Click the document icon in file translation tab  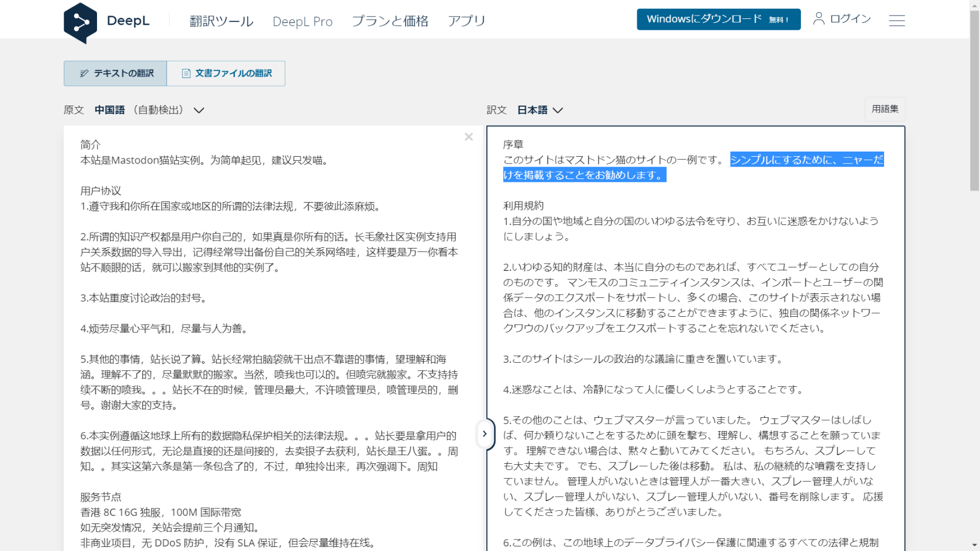click(x=186, y=73)
